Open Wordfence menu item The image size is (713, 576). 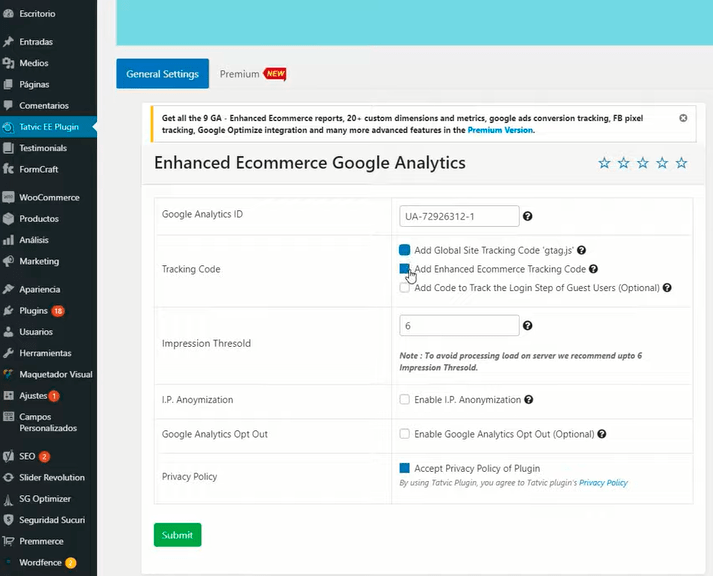40,563
